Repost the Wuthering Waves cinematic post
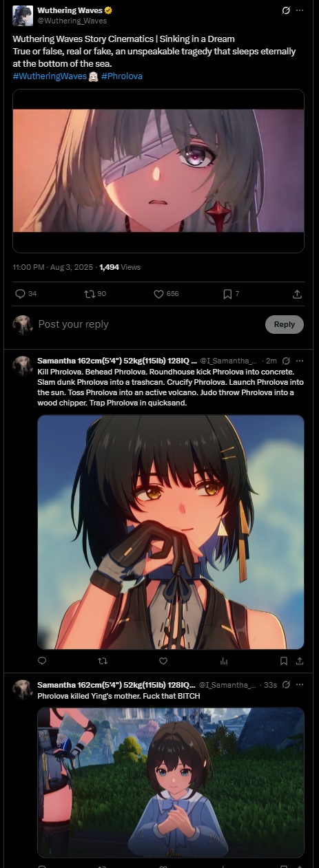The image size is (319, 868). pos(89,294)
